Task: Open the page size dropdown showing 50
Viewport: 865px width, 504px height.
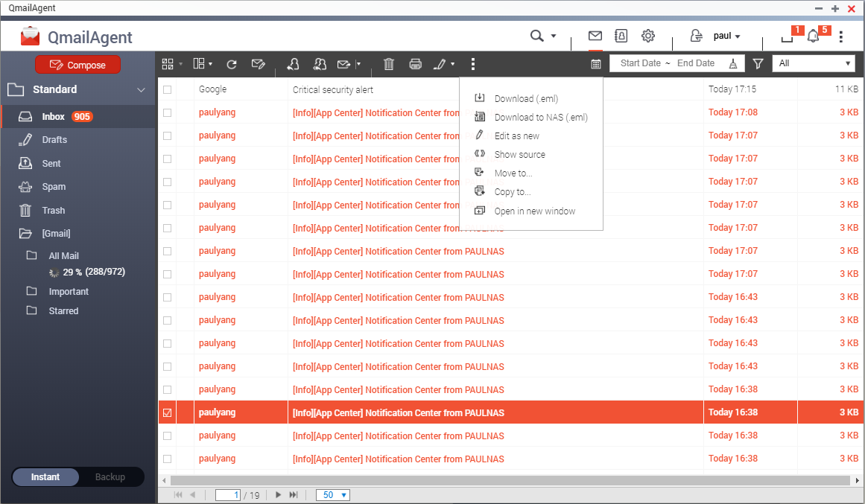Action: coord(332,494)
